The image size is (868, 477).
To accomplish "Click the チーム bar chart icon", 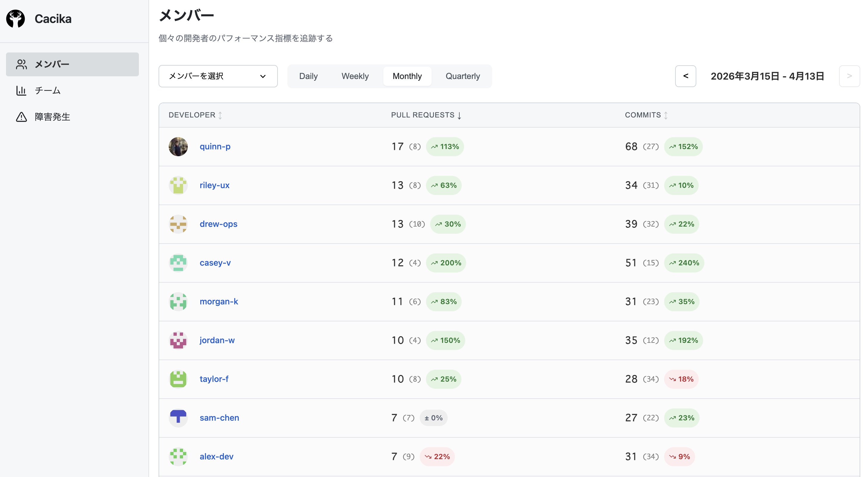I will 21,90.
